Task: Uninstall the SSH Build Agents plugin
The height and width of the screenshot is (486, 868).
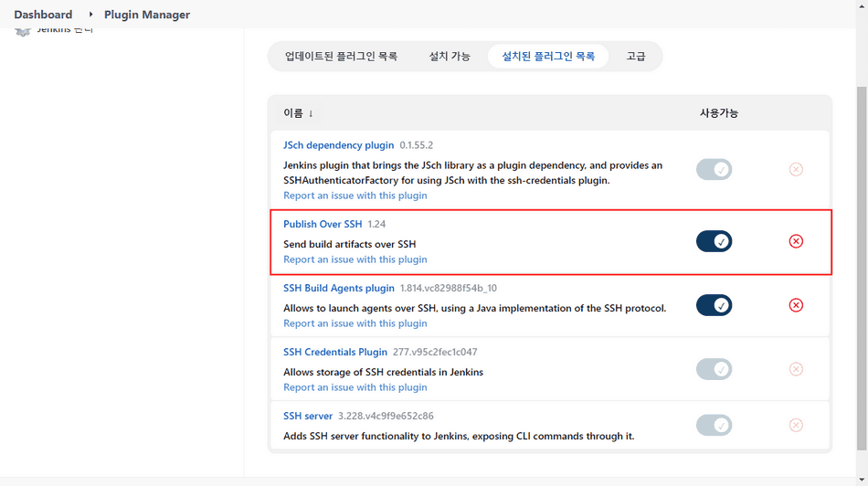Action: click(796, 305)
